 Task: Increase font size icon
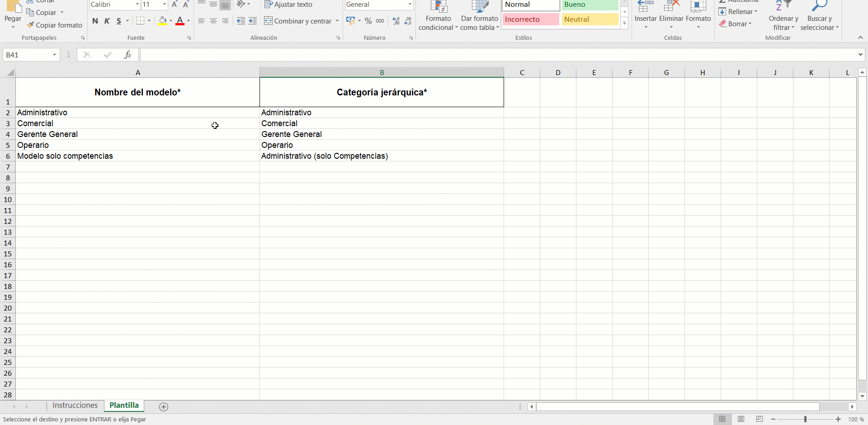(175, 5)
